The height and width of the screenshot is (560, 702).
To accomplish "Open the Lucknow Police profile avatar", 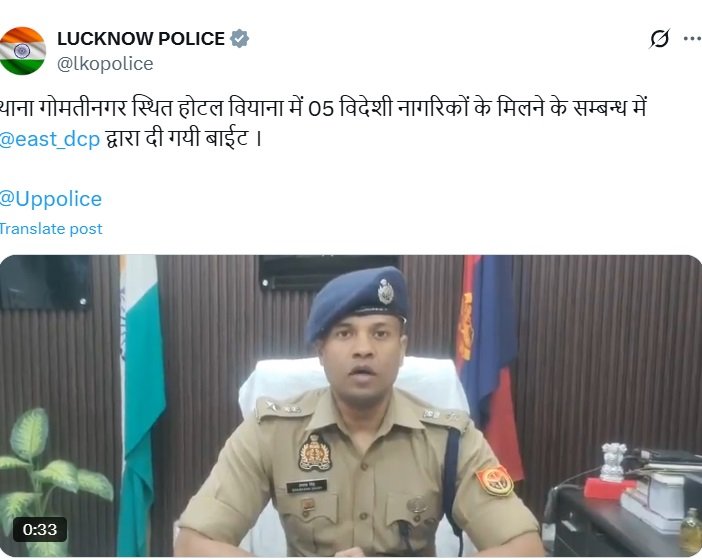I will (x=22, y=51).
